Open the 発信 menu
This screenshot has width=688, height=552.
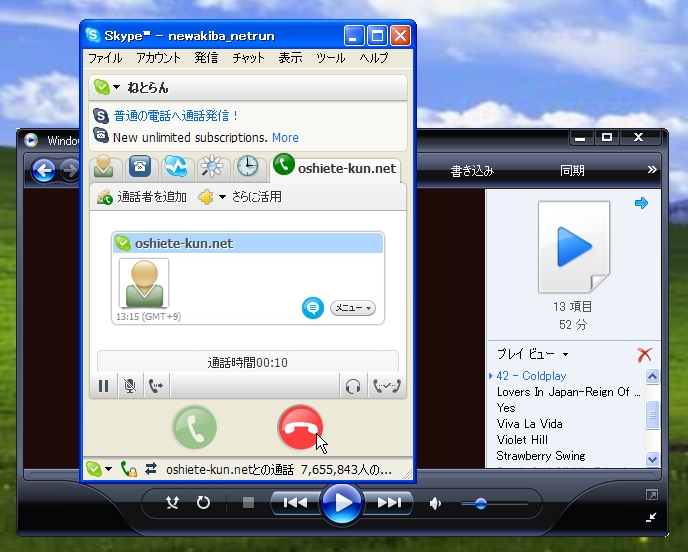point(206,58)
